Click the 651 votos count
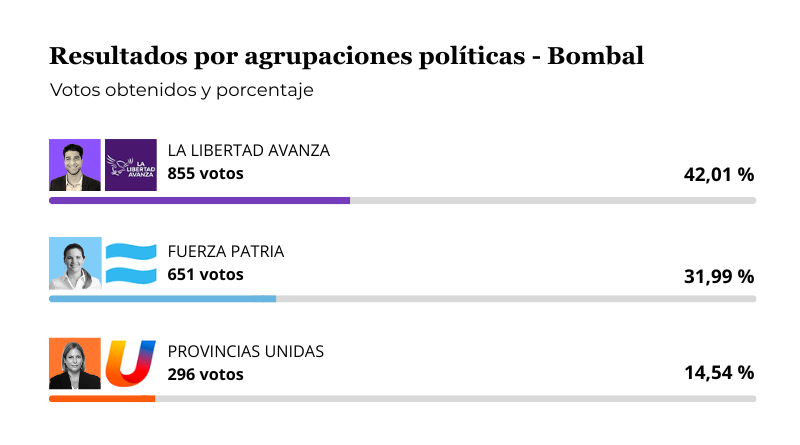 (205, 274)
